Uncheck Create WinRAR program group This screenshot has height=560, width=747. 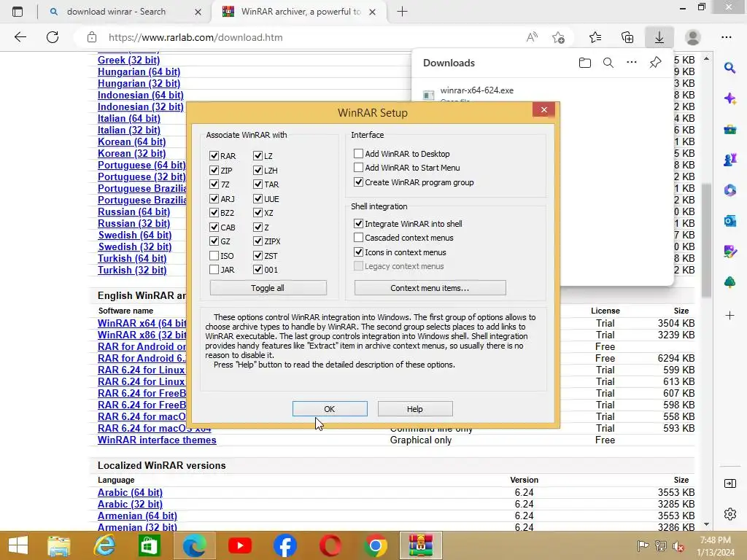click(x=358, y=182)
